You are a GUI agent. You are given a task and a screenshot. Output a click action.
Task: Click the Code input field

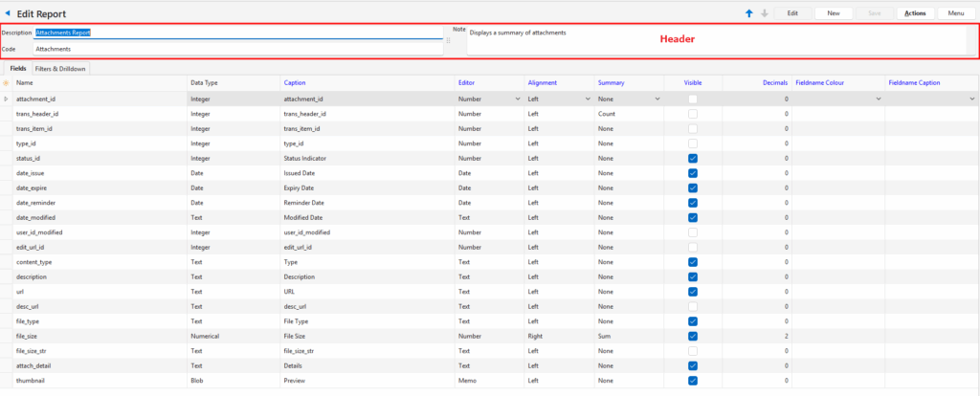click(237, 48)
